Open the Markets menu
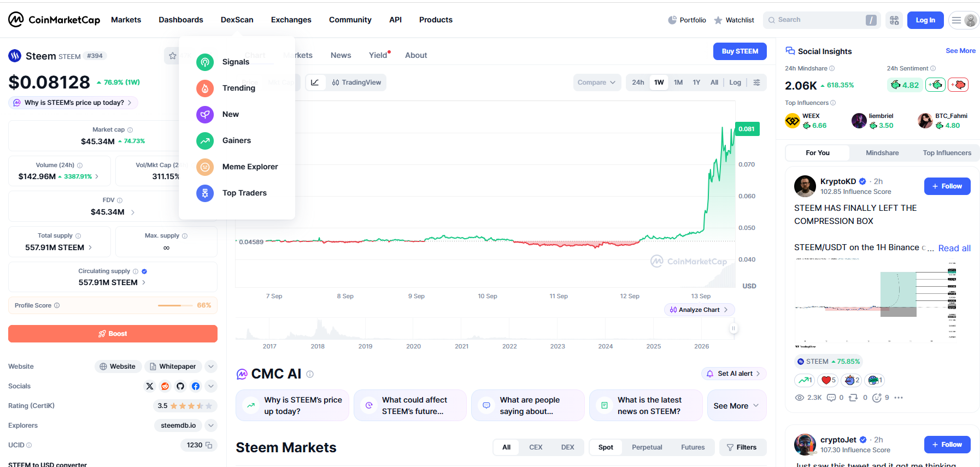Viewport: 980px width, 467px height. click(126, 20)
